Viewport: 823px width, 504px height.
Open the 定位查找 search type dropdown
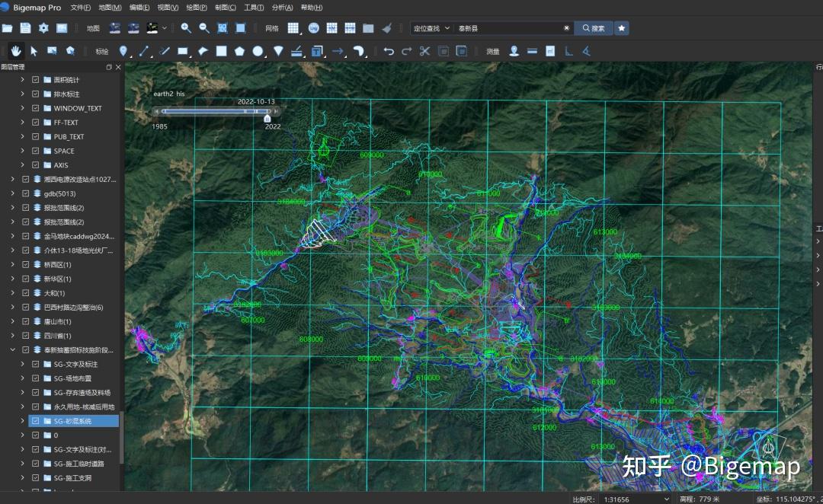431,28
